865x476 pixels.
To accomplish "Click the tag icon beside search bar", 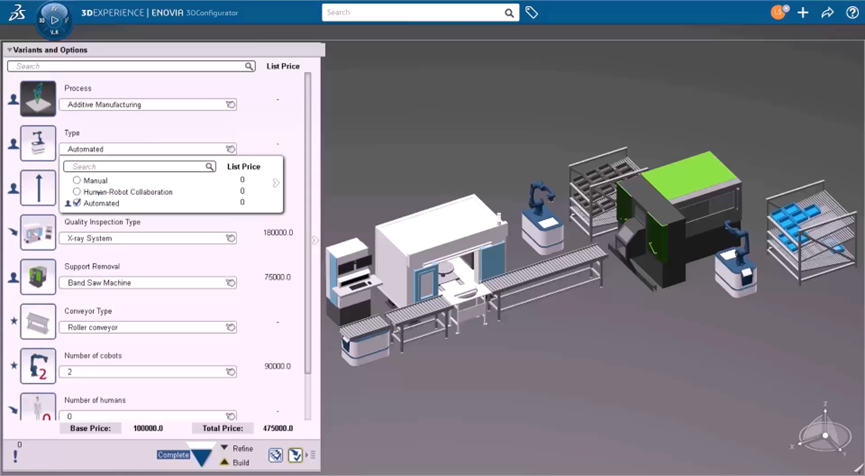I will (532, 13).
